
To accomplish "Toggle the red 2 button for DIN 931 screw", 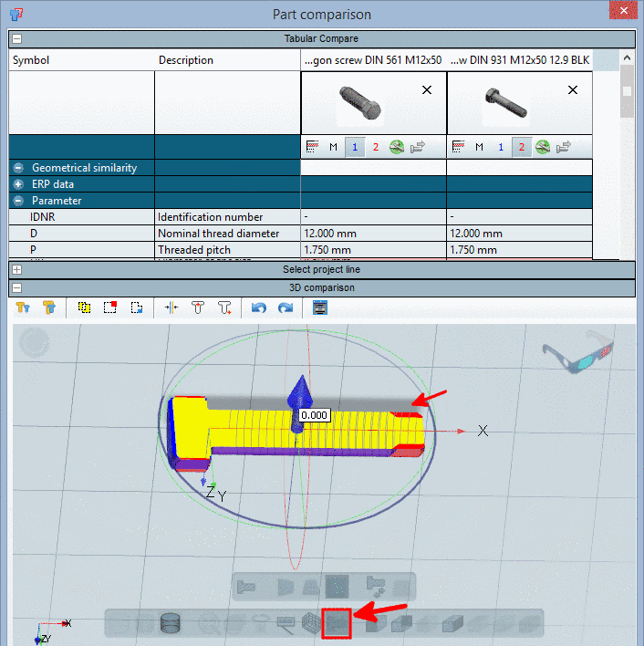I will [522, 147].
